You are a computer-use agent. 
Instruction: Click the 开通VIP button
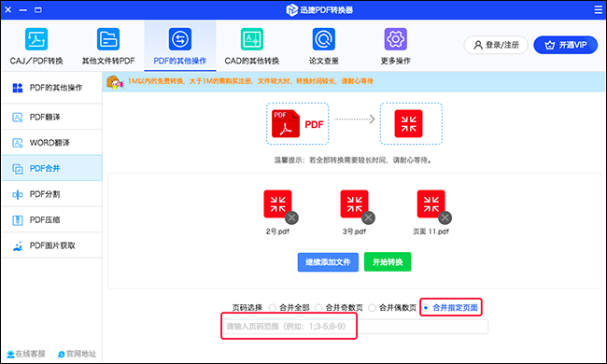click(566, 45)
